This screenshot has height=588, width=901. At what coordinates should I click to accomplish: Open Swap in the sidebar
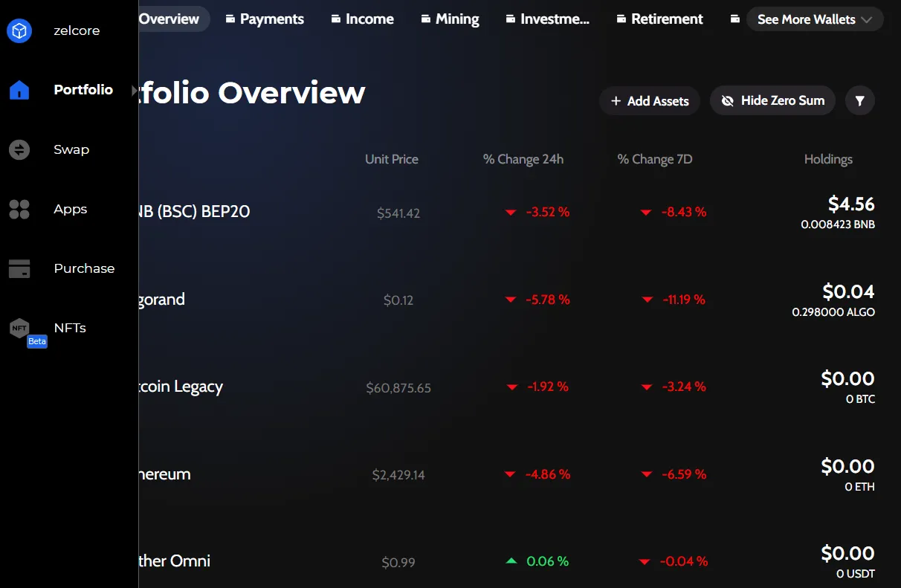click(x=71, y=149)
